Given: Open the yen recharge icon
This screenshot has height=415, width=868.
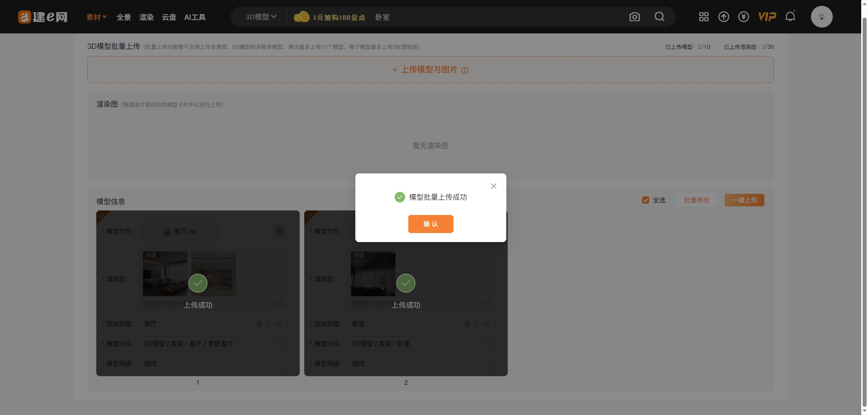Looking at the screenshot, I should tap(744, 17).
